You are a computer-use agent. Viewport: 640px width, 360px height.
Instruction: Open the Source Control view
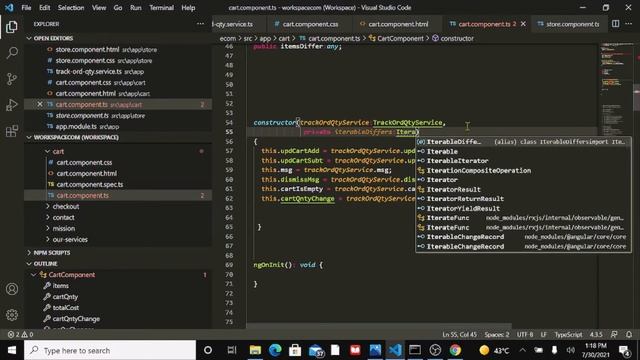[x=12, y=79]
